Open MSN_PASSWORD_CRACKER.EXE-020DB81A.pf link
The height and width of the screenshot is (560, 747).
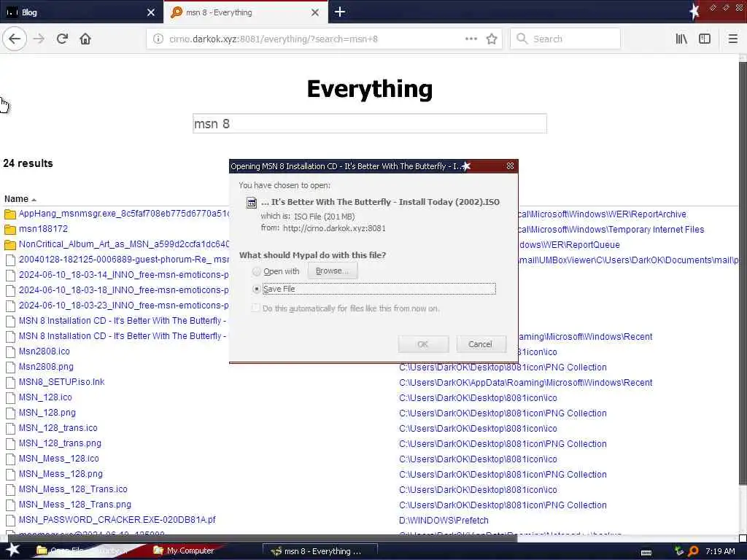(x=117, y=519)
